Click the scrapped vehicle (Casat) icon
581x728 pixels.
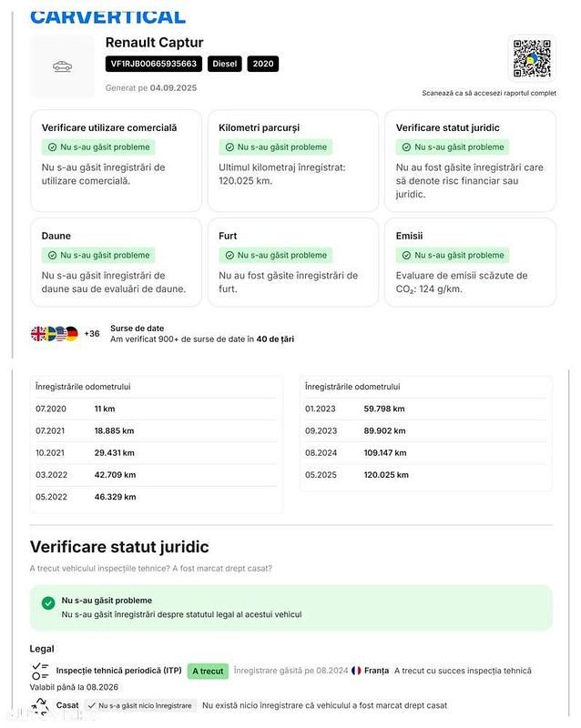(x=40, y=705)
